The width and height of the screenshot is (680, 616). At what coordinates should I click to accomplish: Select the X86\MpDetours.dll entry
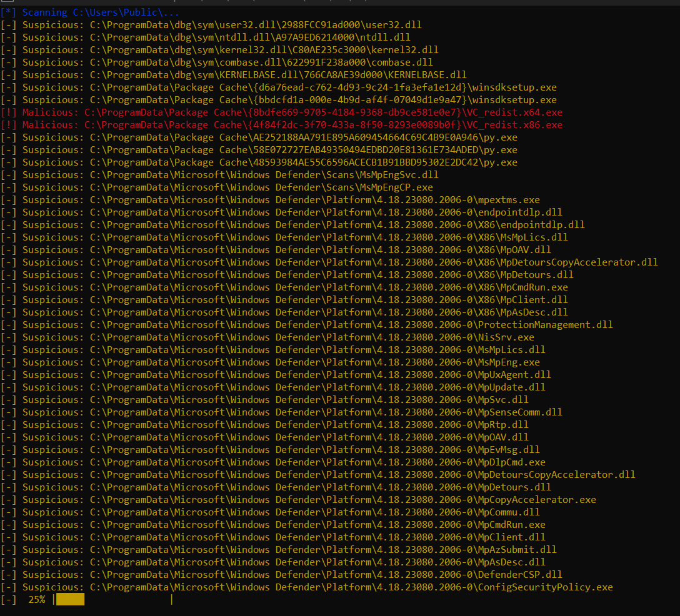287,275
